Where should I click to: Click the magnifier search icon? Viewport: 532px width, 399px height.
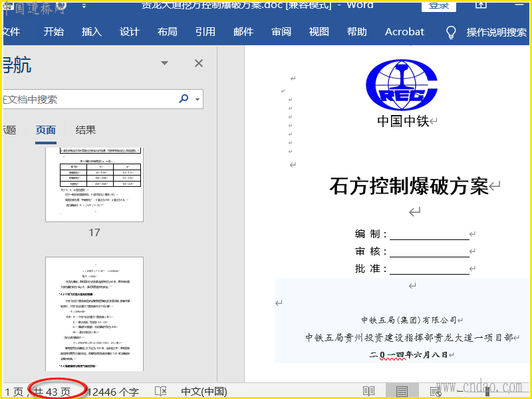184,98
